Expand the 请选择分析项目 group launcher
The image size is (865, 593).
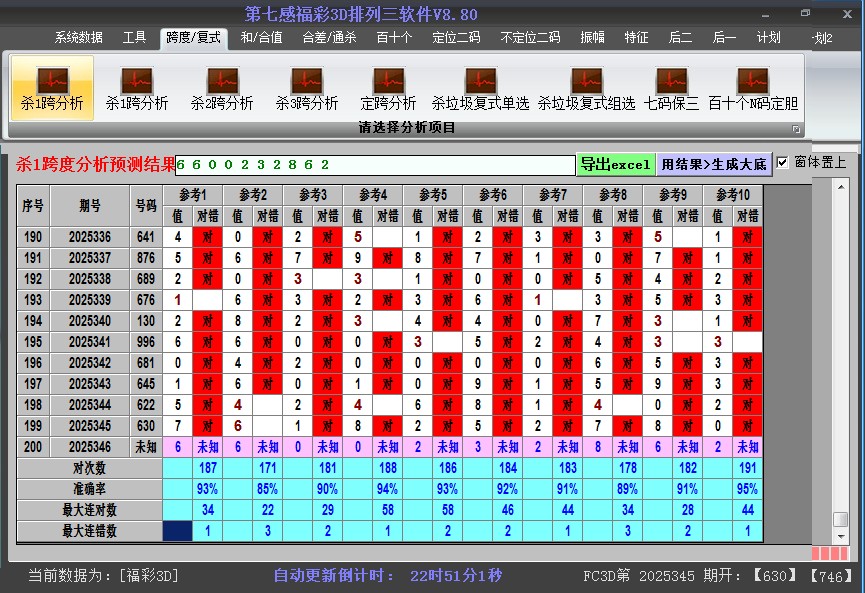tap(797, 129)
